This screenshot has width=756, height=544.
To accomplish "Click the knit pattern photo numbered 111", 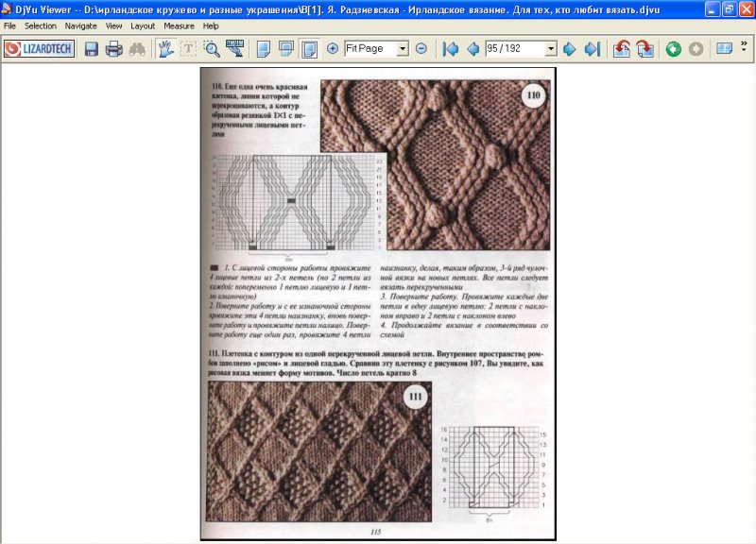I will 319,451.
